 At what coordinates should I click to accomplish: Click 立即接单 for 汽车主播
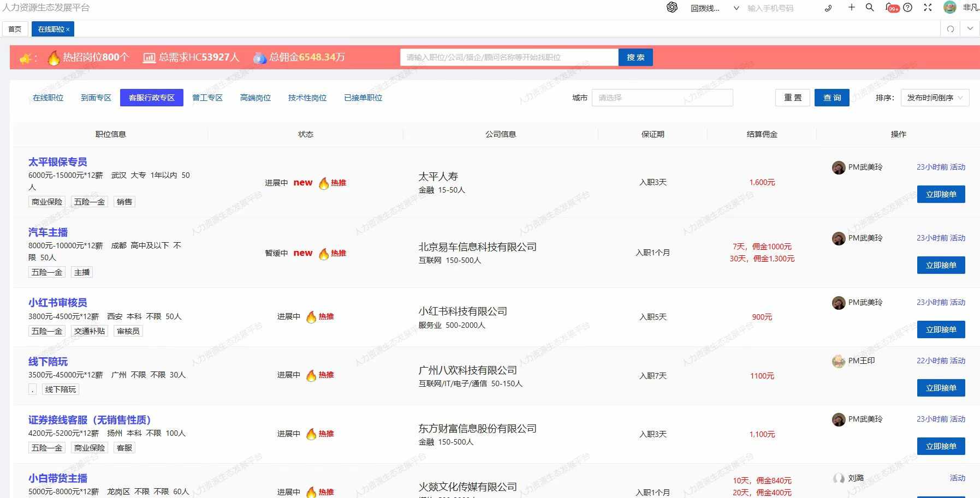point(941,265)
